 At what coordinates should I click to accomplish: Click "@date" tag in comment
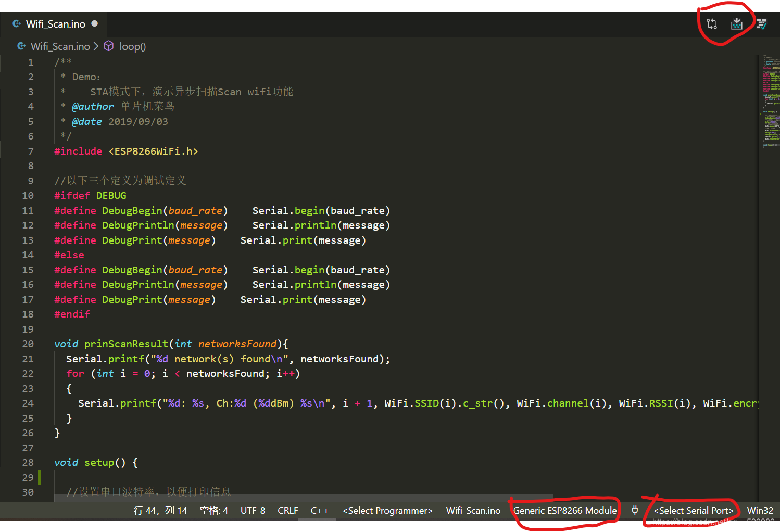[87, 121]
